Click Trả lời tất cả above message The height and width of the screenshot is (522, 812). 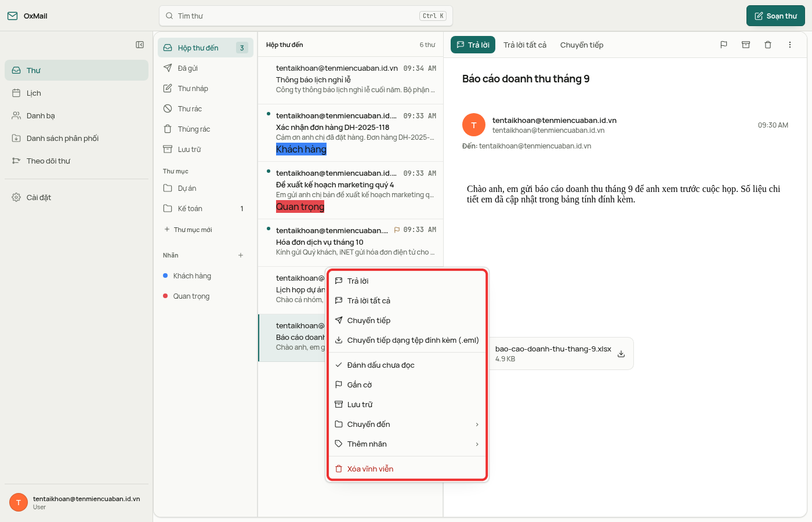(525, 45)
